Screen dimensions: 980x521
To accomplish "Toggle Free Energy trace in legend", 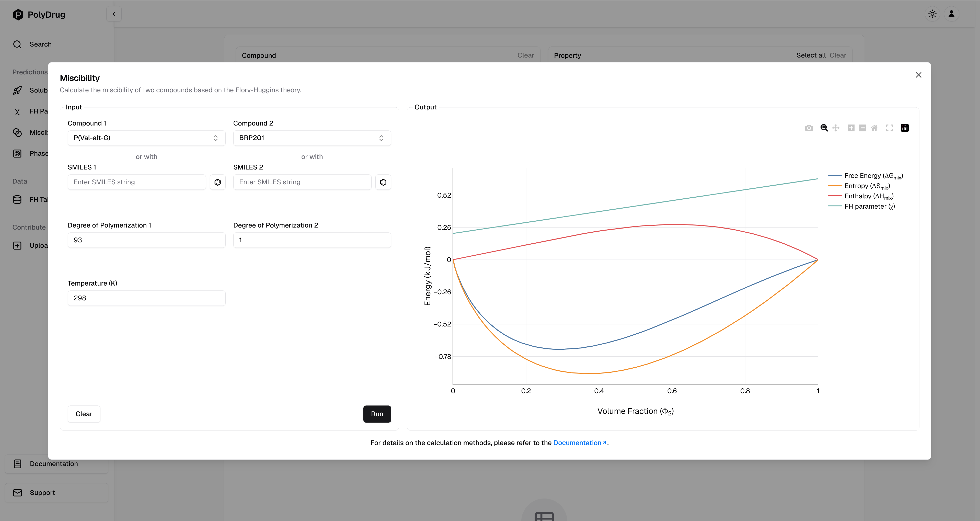I will pos(873,176).
